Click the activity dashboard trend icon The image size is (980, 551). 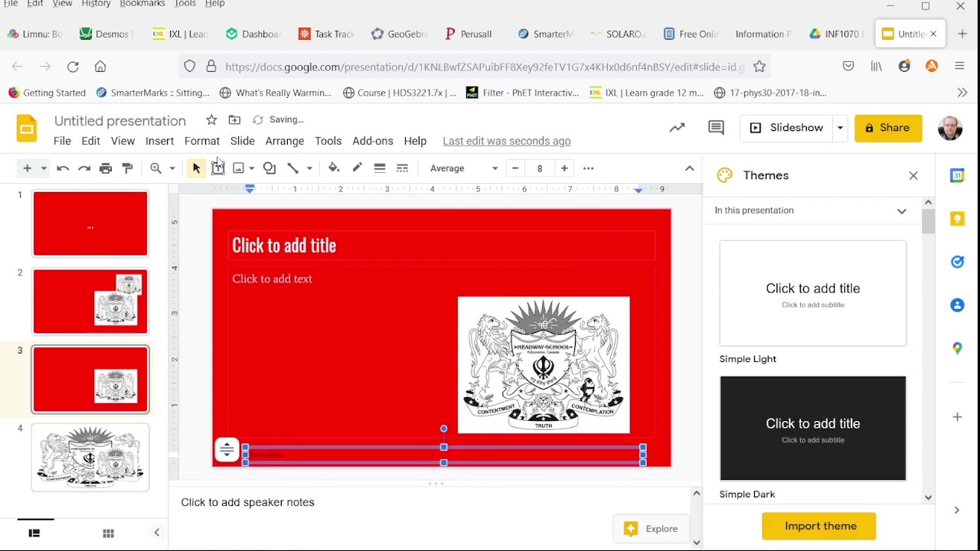click(x=677, y=128)
